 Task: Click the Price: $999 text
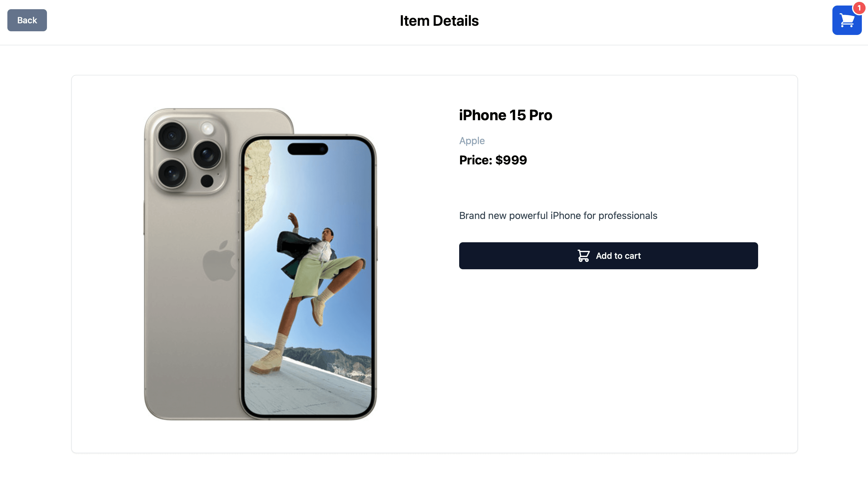coord(493,160)
